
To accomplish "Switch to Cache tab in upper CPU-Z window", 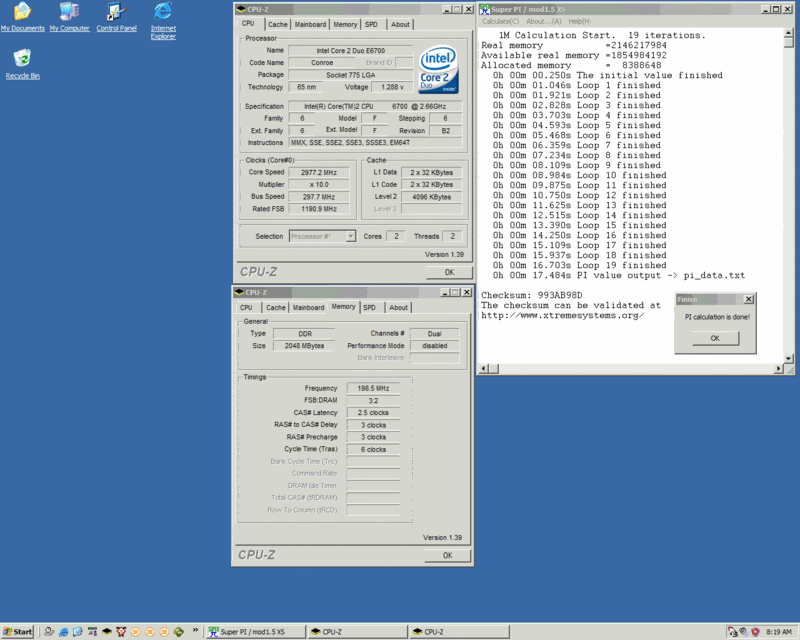I will coord(278,24).
